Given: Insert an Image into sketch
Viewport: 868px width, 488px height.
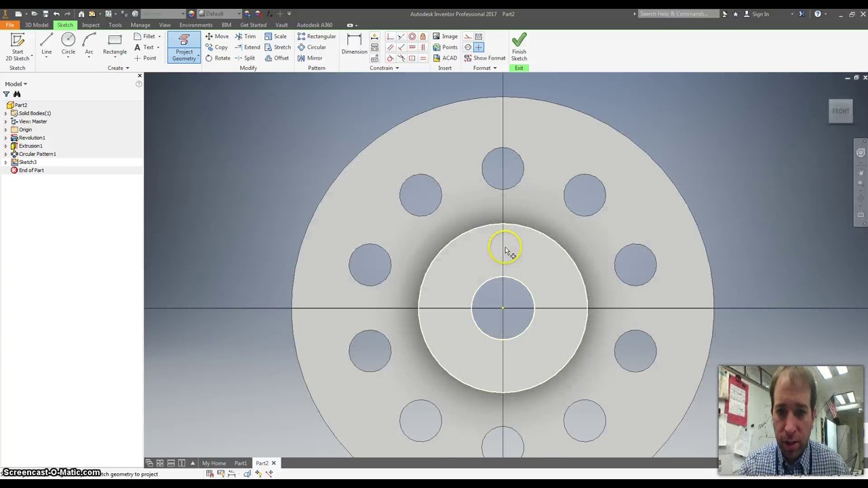Looking at the screenshot, I should 445,36.
